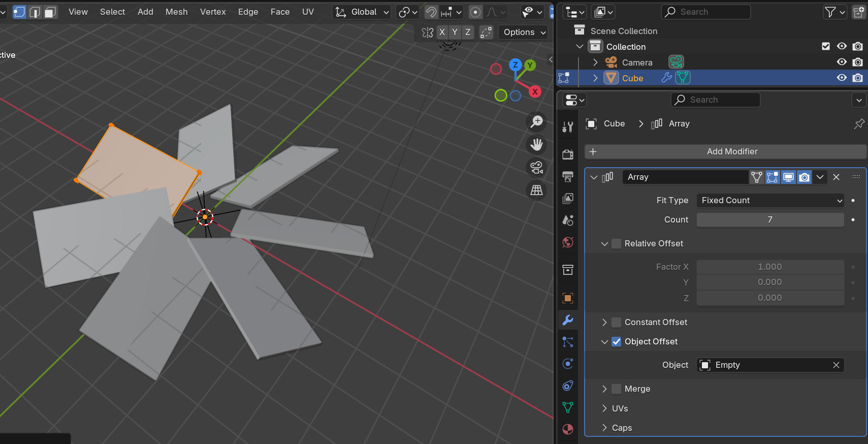Open the View Layer properties tab icon
The width and height of the screenshot is (868, 444).
coord(568,198)
